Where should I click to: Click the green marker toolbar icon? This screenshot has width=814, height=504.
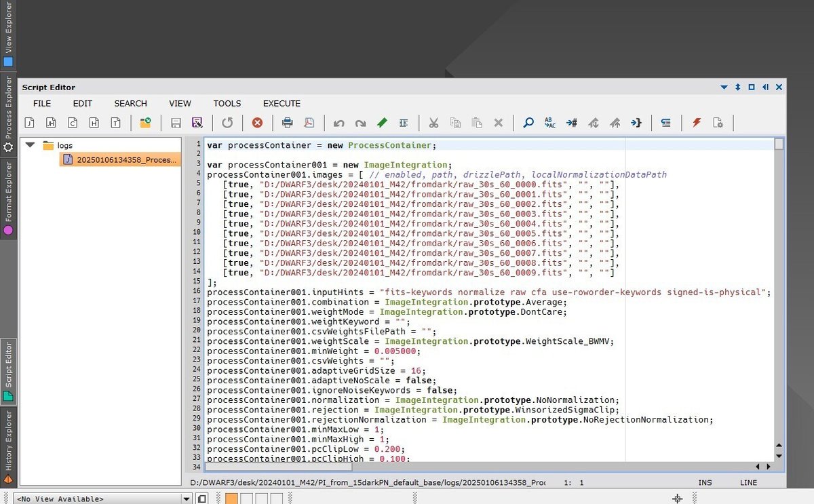coord(382,123)
